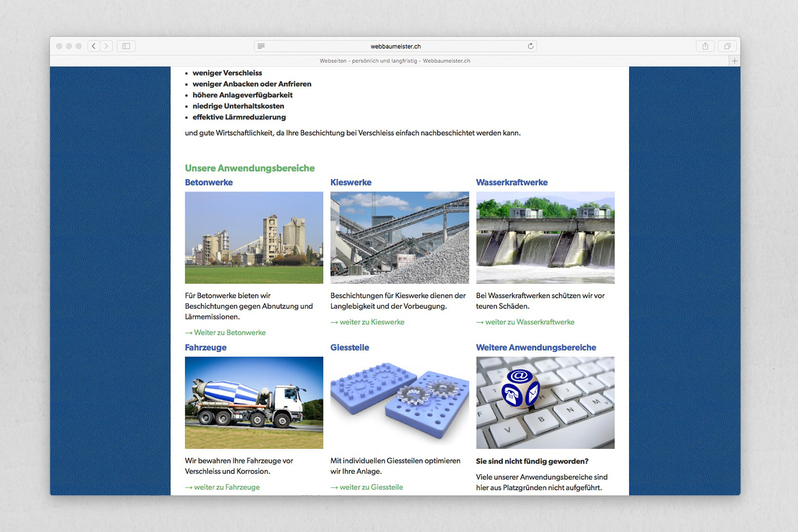Follow the 'Weiter zu Betonwerke' link
The image size is (798, 532).
(229, 332)
